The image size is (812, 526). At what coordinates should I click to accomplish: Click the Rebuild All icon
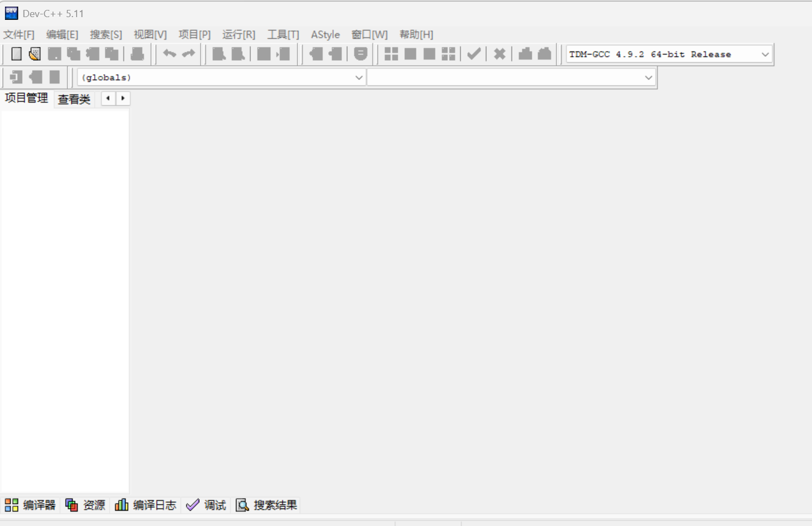(448, 54)
